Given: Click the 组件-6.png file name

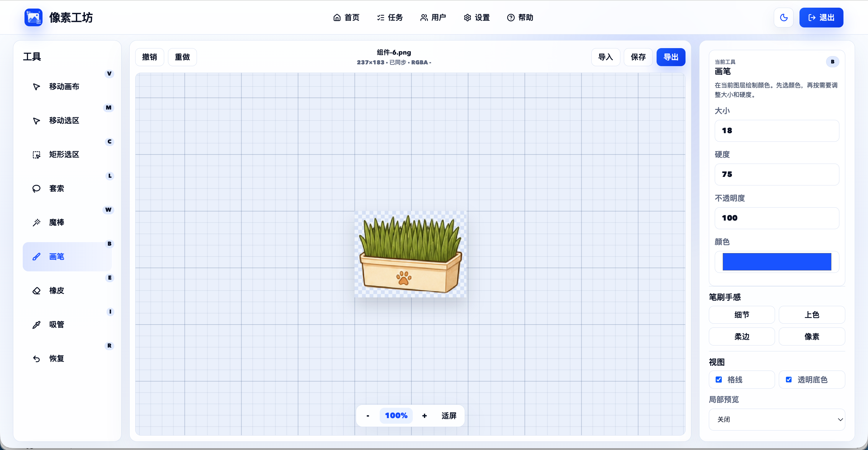Looking at the screenshot, I should point(394,52).
